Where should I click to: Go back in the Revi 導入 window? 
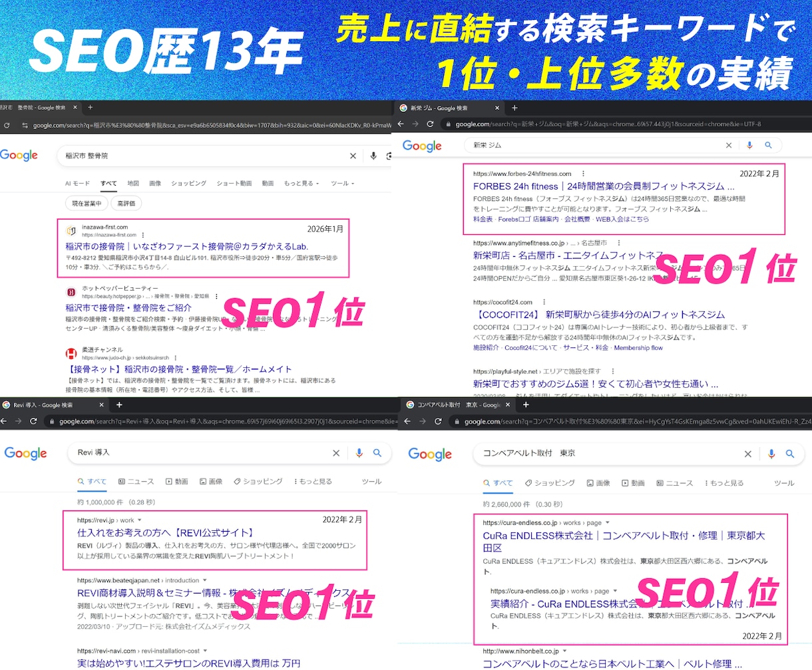3,422
